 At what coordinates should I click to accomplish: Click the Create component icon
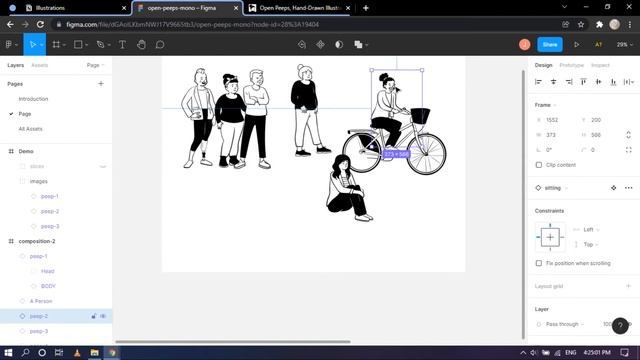[320, 44]
